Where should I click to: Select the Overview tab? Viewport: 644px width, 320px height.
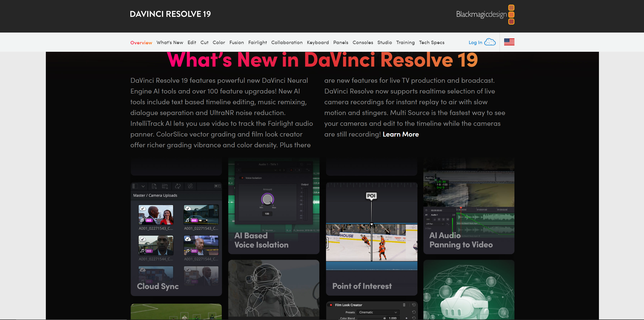141,43
